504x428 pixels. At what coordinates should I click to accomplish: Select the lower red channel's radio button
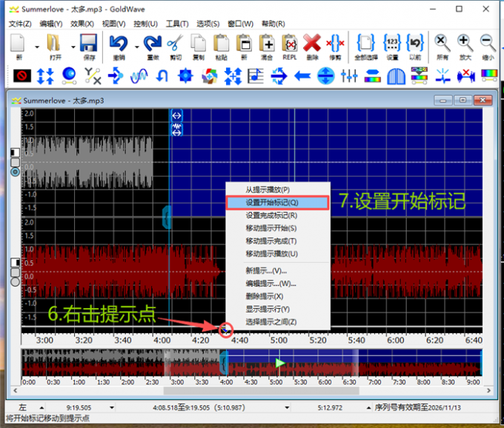(15, 281)
